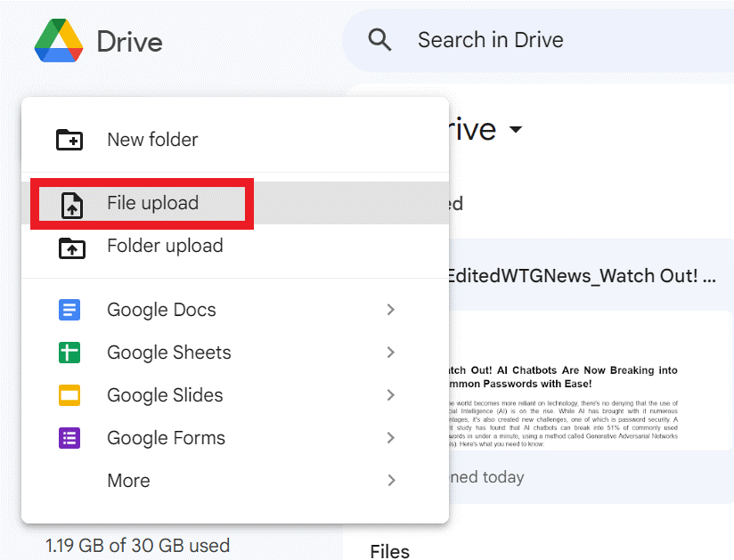734x560 pixels.
Task: Click the New folder icon
Action: (x=69, y=140)
